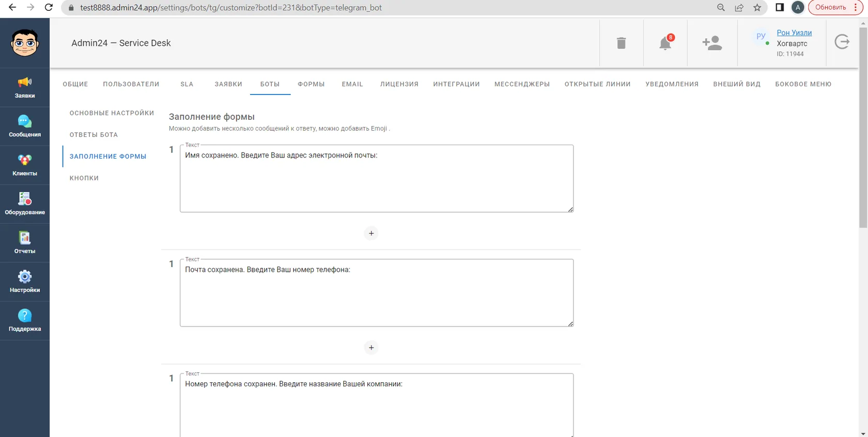Open Настройки gear in sidebar
The width and height of the screenshot is (868, 437).
pyautogui.click(x=25, y=282)
